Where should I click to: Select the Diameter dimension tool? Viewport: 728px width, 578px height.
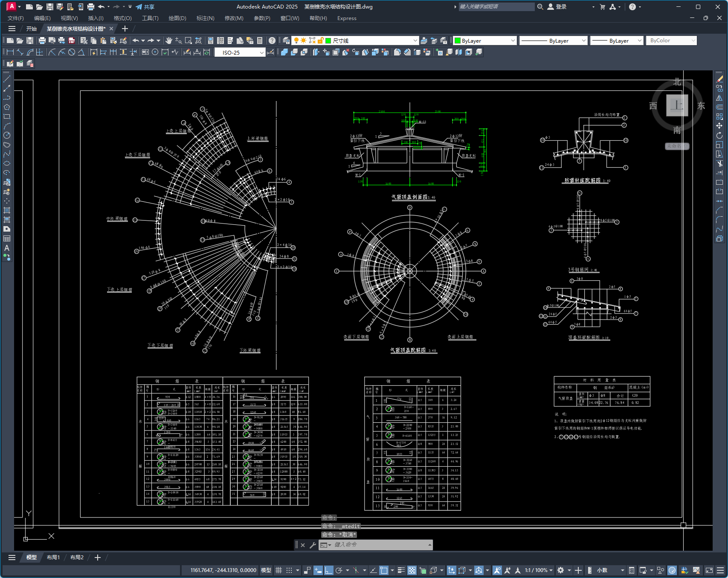[72, 52]
